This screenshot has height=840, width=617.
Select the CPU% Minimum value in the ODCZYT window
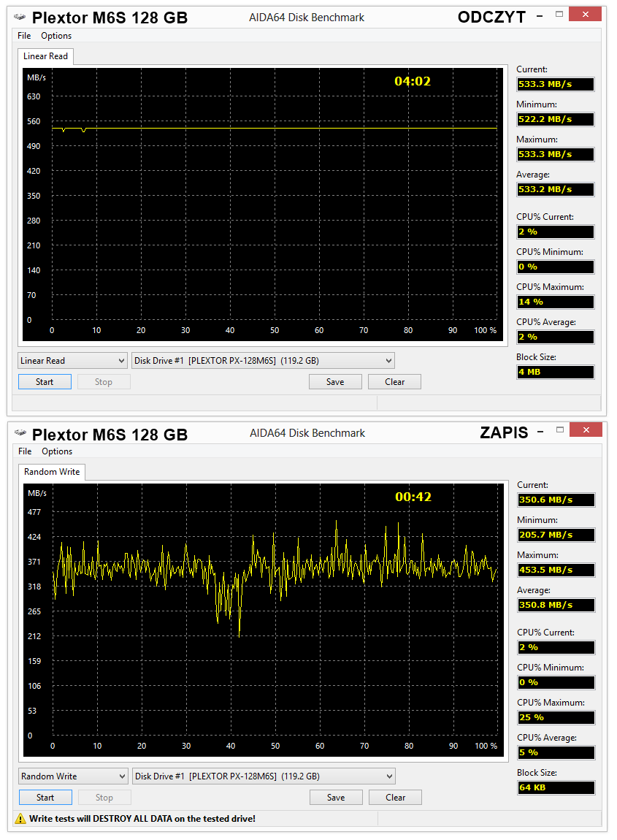pos(556,267)
